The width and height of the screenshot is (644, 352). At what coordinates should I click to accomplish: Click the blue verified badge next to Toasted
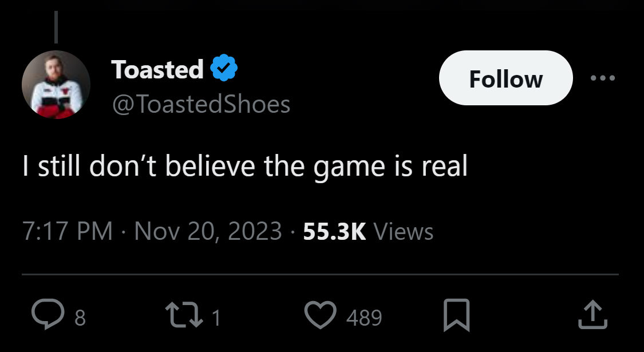(x=223, y=67)
